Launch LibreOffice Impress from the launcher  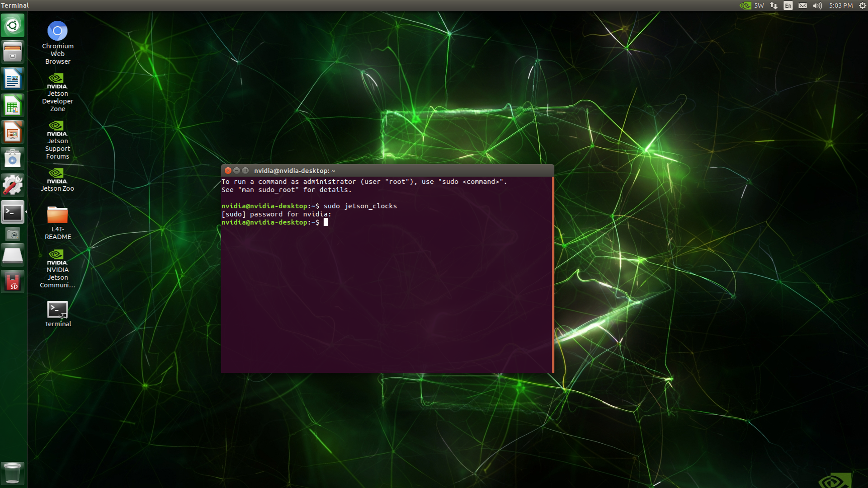pyautogui.click(x=13, y=132)
